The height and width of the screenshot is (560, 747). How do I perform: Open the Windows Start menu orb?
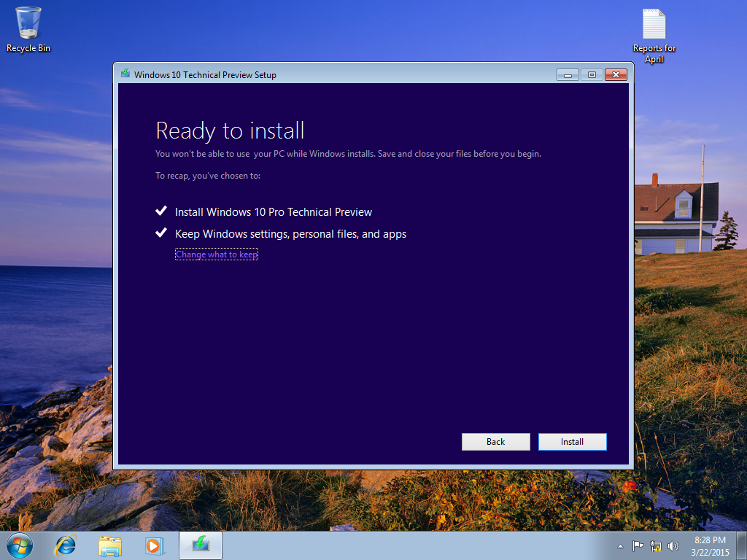[x=20, y=545]
